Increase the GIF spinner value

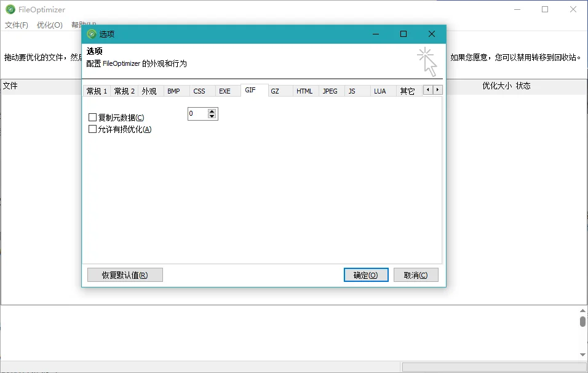tap(212, 111)
